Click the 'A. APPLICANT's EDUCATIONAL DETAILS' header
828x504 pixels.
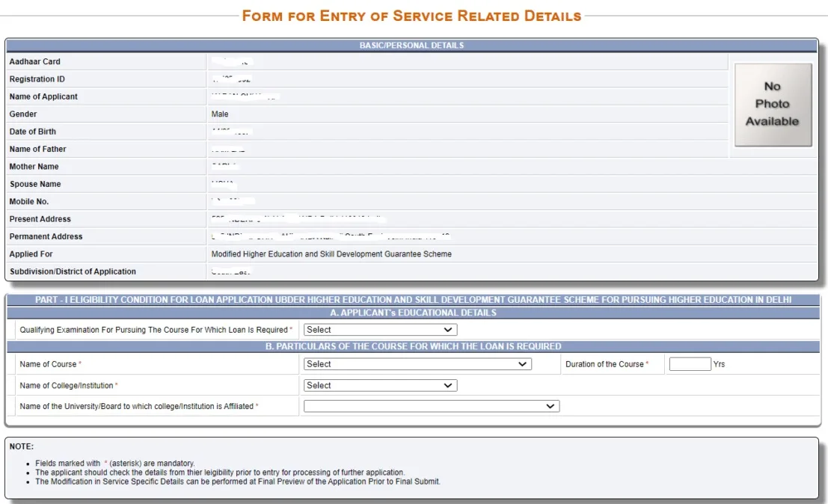click(413, 313)
